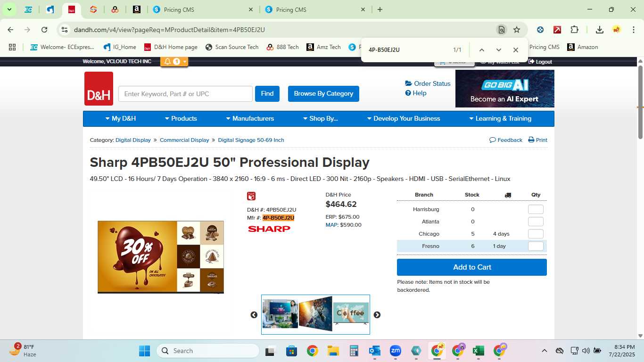Open Excel from the taskbar
Viewport: 644px width, 362px height.
[479, 351]
